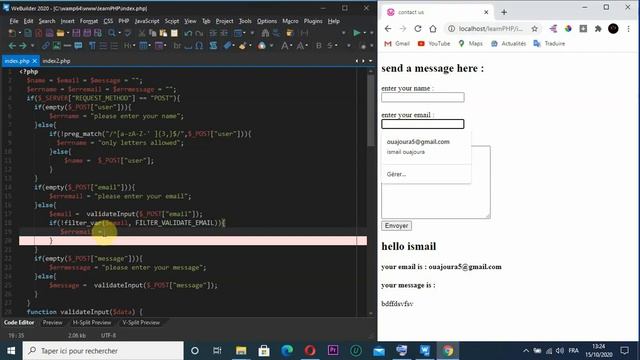Screen dimensions: 640x360
Task: Open File Explorer from the taskbar
Action: point(241,351)
